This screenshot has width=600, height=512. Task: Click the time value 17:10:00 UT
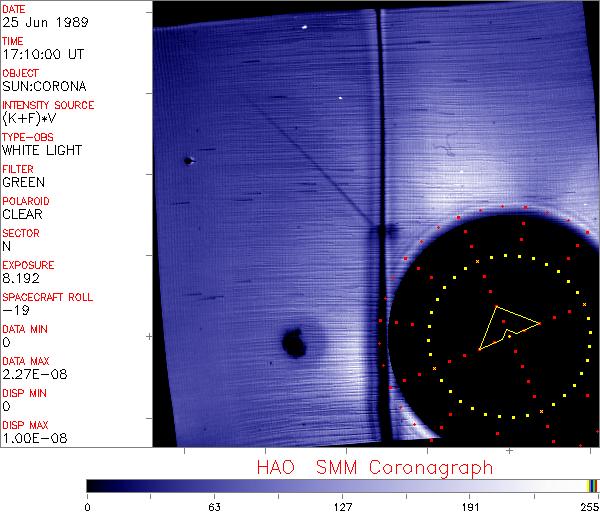click(x=42, y=54)
